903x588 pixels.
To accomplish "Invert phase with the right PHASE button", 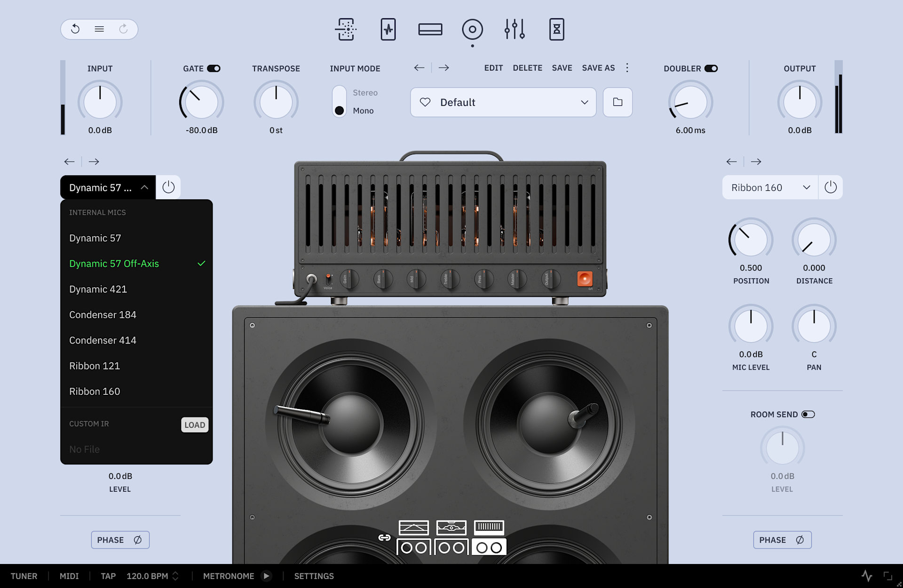I will 782,540.
